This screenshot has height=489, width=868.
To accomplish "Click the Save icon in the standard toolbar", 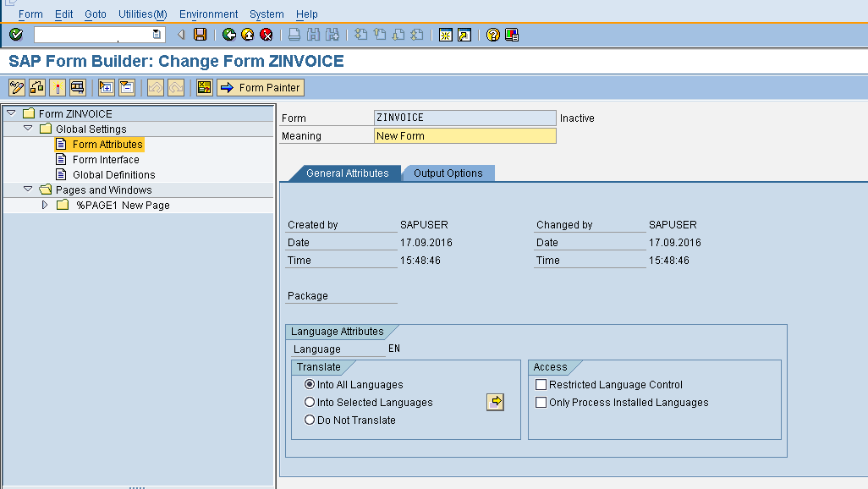I will 200,35.
